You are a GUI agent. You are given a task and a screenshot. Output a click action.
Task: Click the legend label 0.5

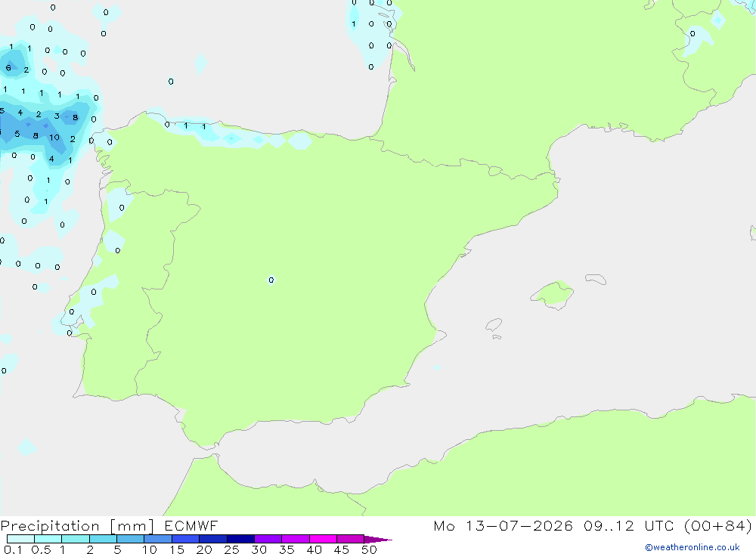41,549
